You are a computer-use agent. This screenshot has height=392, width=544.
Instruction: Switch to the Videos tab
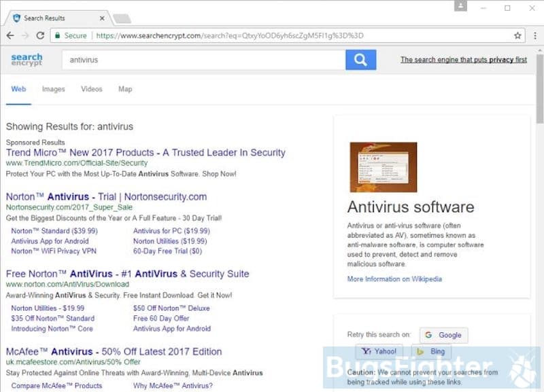[92, 89]
